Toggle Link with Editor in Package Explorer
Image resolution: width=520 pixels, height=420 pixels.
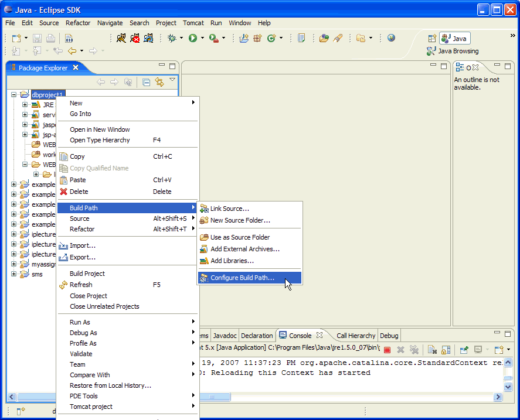tap(159, 82)
